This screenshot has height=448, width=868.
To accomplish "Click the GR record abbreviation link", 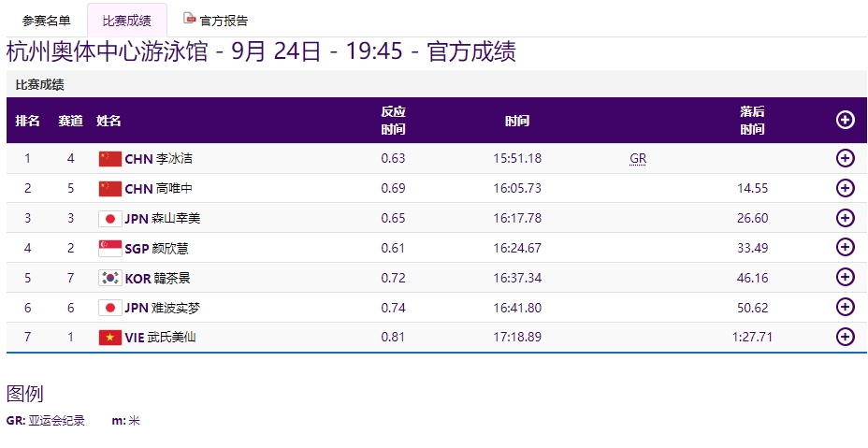I will 638,159.
